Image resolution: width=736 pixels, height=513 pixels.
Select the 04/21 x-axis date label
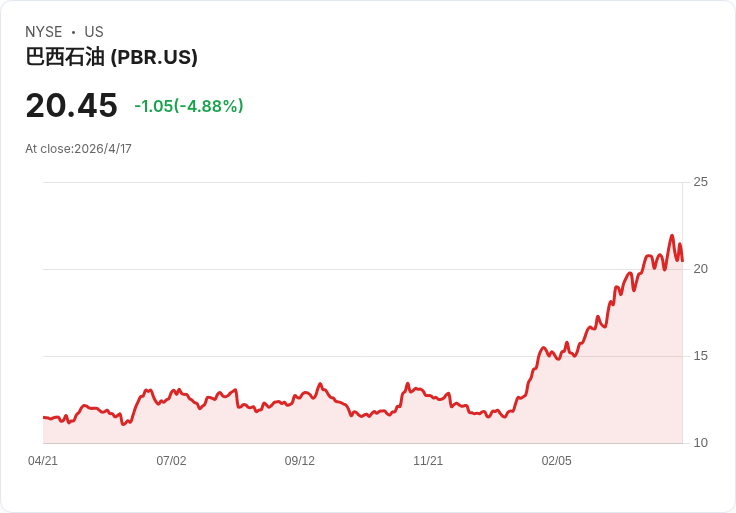pos(43,461)
